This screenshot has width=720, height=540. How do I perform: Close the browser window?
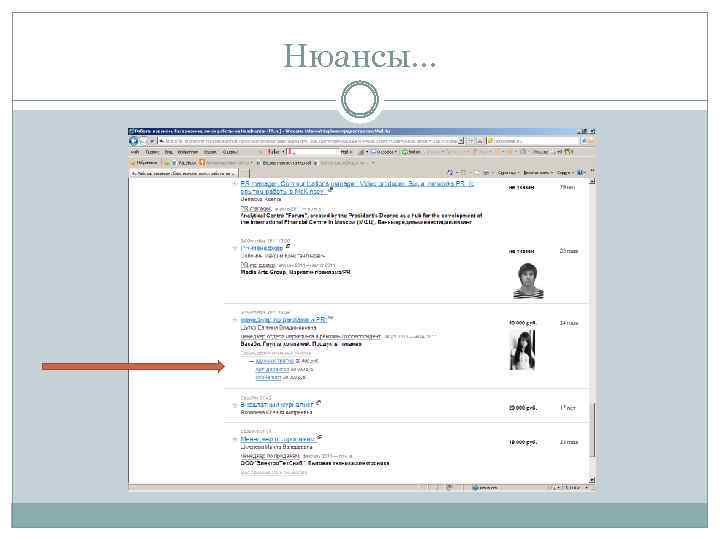(x=593, y=131)
